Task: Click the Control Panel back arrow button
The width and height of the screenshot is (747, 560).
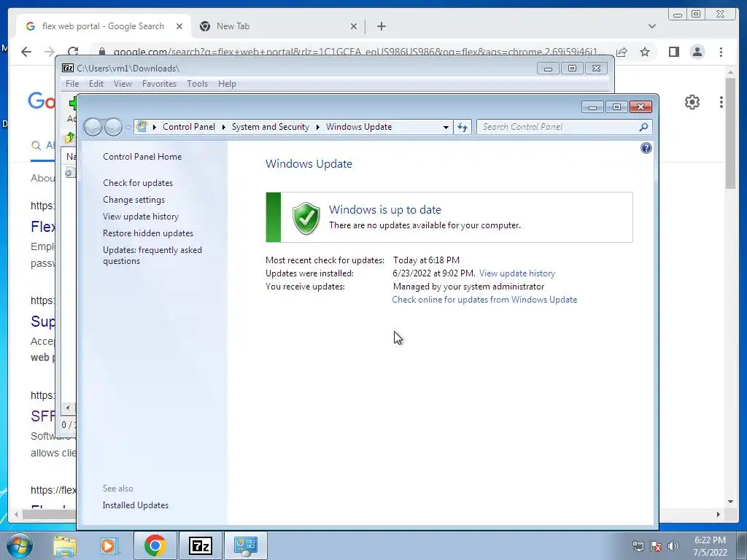Action: 93,127
